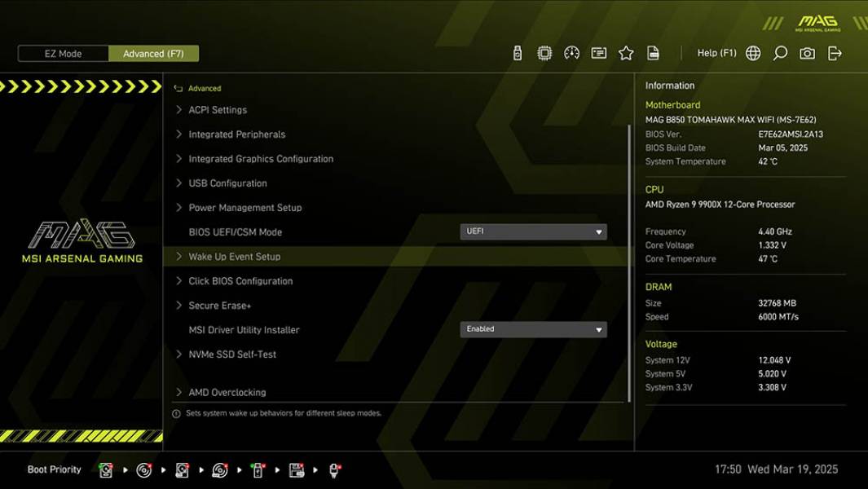Select the Advanced (F7) mode tab
Image resolution: width=868 pixels, height=489 pixels.
point(153,54)
